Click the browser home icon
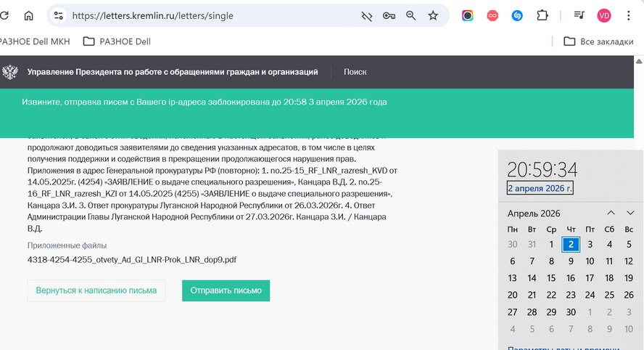The image size is (644, 350). 28,16
